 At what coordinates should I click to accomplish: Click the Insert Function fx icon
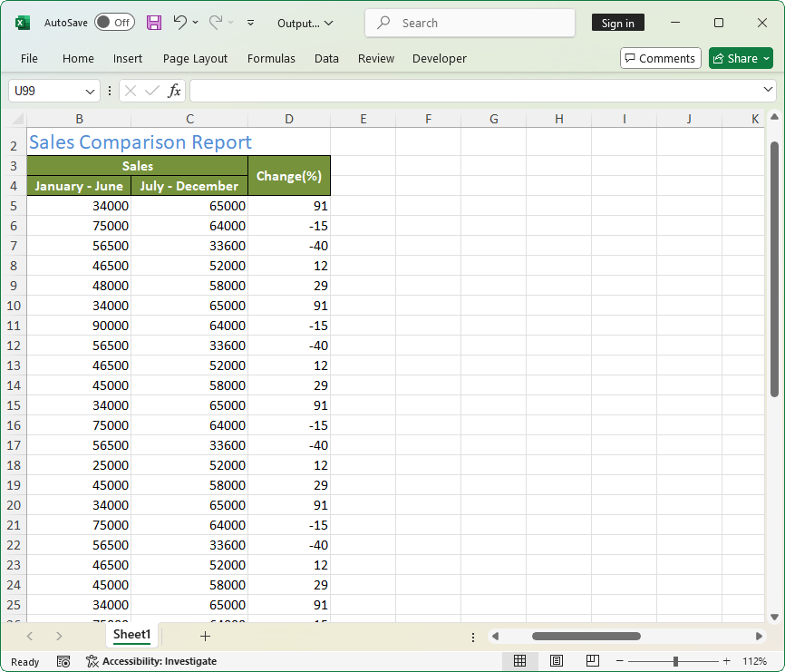point(174,91)
